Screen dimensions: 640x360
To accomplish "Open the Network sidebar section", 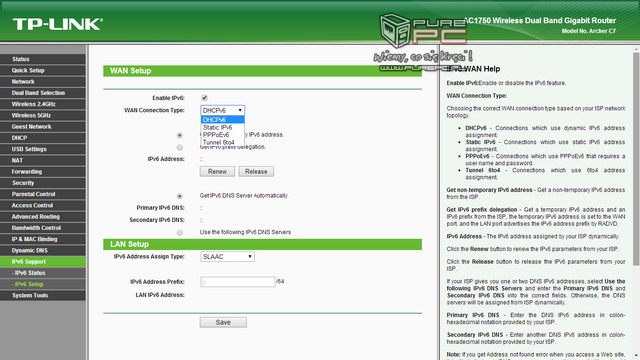I will coord(43,82).
